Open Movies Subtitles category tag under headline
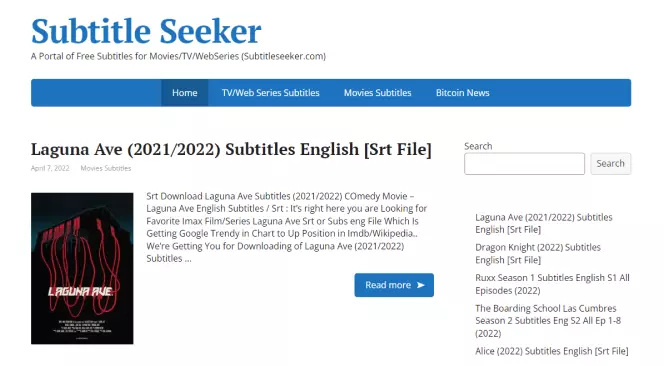The width and height of the screenshot is (664, 366). click(106, 168)
